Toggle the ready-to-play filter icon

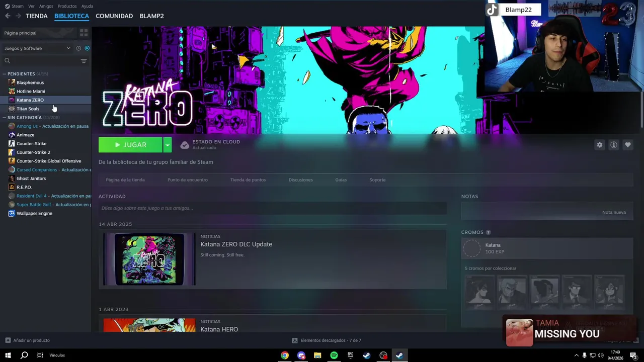[x=87, y=48]
